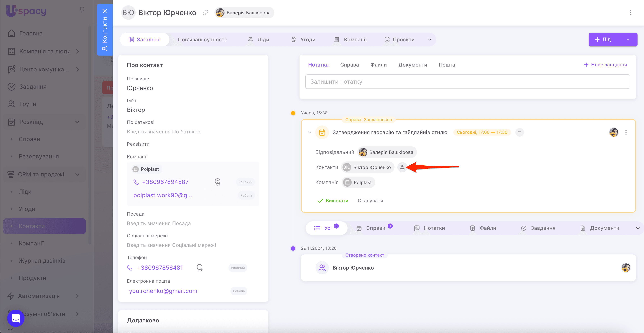Open Угоди in sidebar CRM section

27,209
